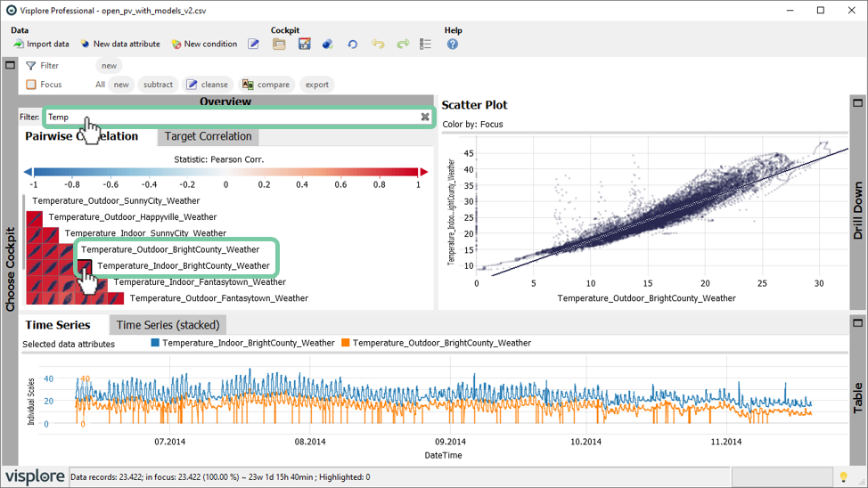The image size is (868, 488).
Task: Open the Time Series tab
Action: click(58, 325)
